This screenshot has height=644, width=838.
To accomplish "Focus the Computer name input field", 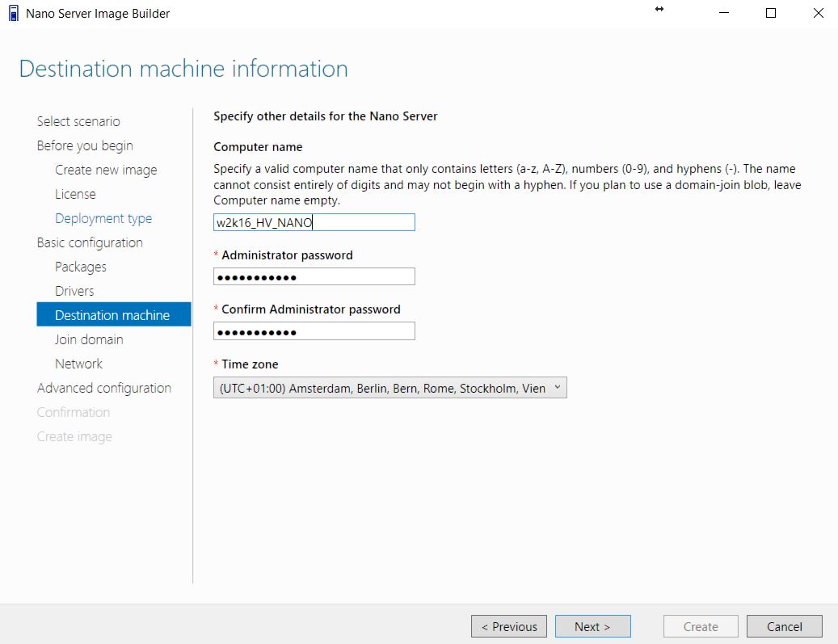I will (x=314, y=222).
